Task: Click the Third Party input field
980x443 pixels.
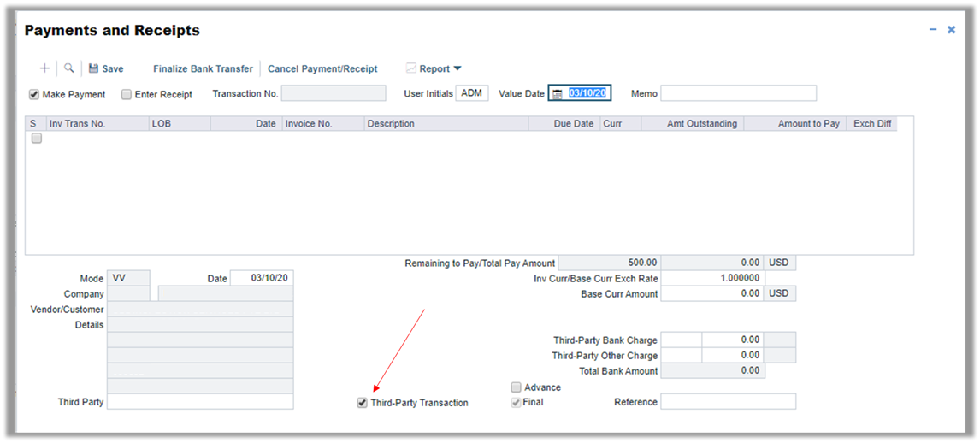Action: click(199, 402)
